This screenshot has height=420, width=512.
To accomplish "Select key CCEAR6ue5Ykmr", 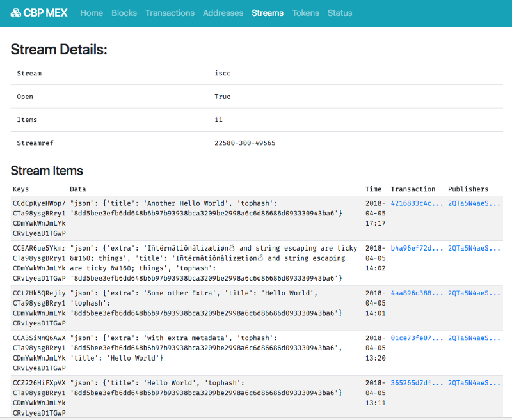I will 39,248.
